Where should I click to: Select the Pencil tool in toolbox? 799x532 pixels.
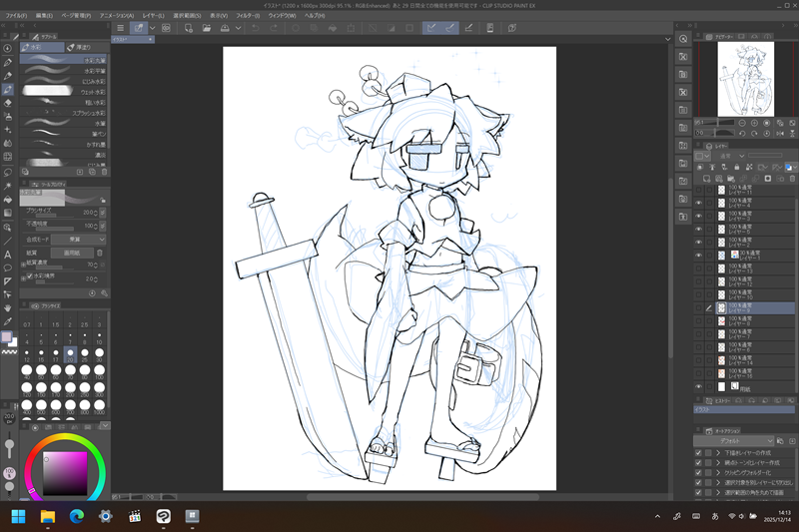click(x=8, y=76)
